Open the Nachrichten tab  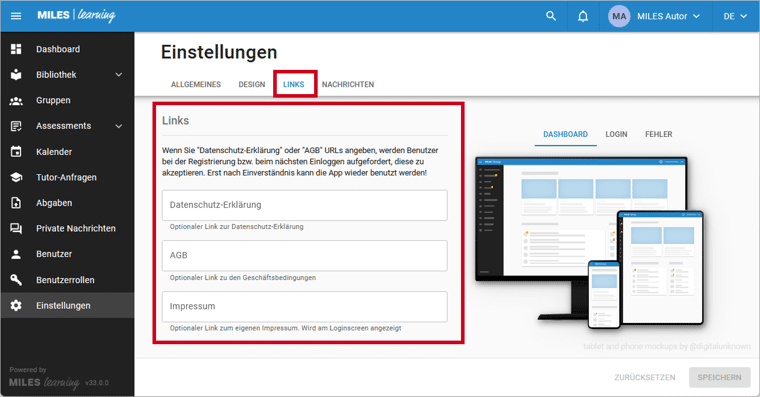(x=348, y=84)
